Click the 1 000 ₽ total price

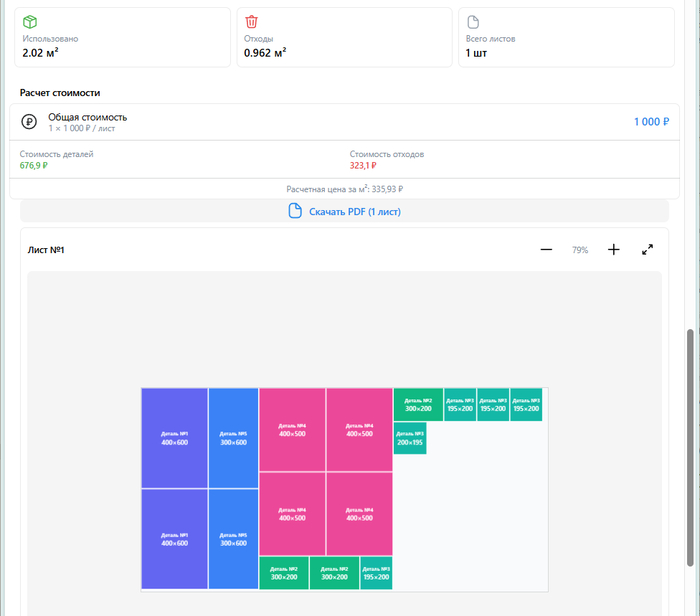pyautogui.click(x=651, y=121)
